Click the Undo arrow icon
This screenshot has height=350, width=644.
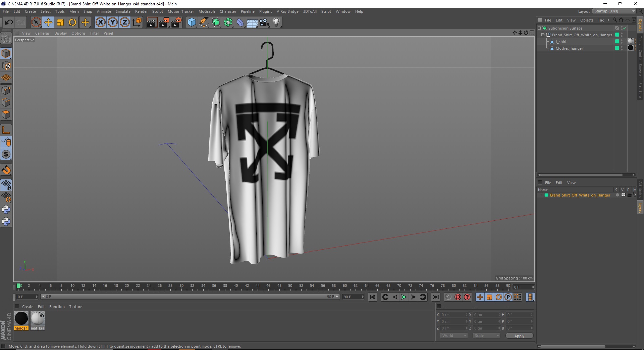(x=9, y=23)
